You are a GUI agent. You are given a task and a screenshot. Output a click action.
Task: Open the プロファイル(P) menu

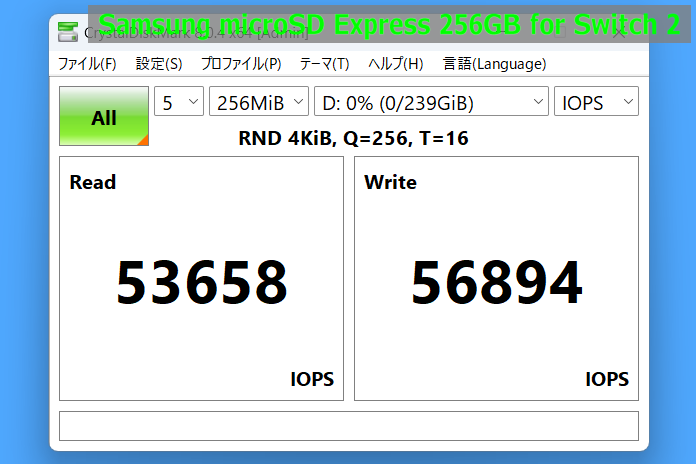(x=241, y=64)
